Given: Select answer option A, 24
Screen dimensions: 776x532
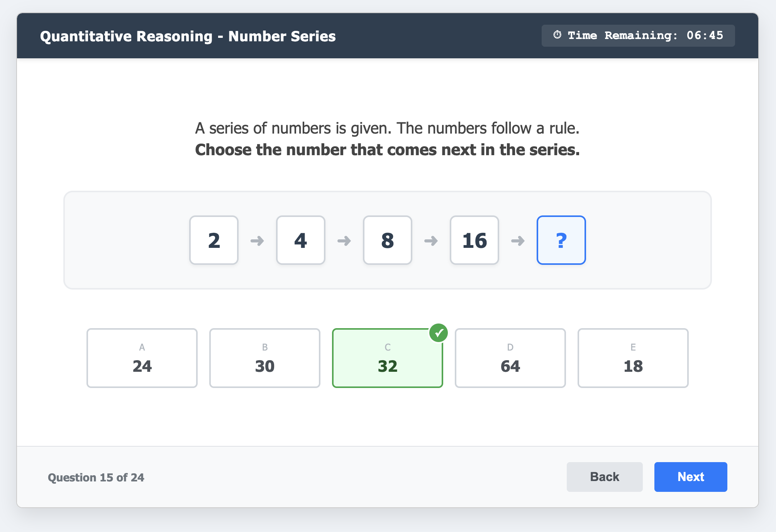Looking at the screenshot, I should coord(142,358).
